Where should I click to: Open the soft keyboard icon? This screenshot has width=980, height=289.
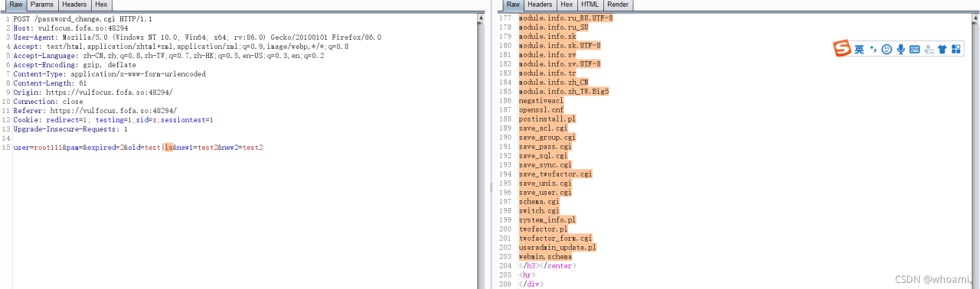click(914, 49)
